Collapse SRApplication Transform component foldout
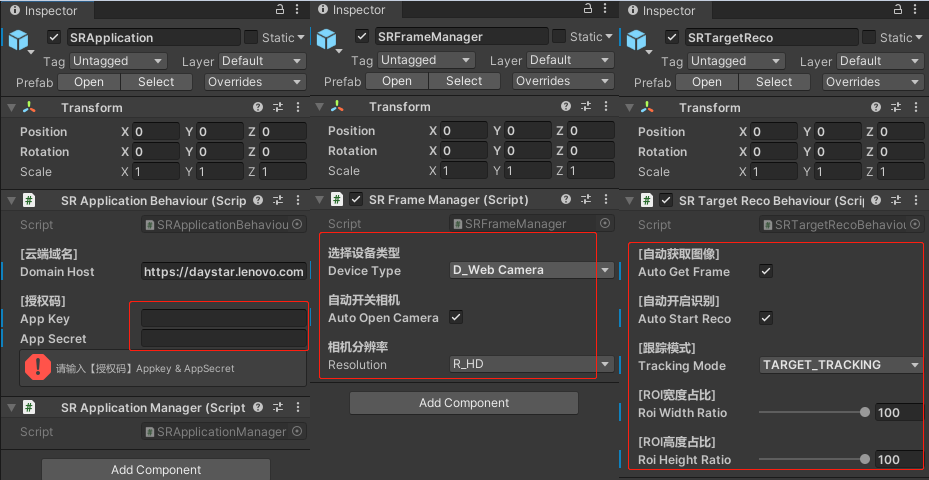Viewport: 929px width, 480px height. [11, 107]
